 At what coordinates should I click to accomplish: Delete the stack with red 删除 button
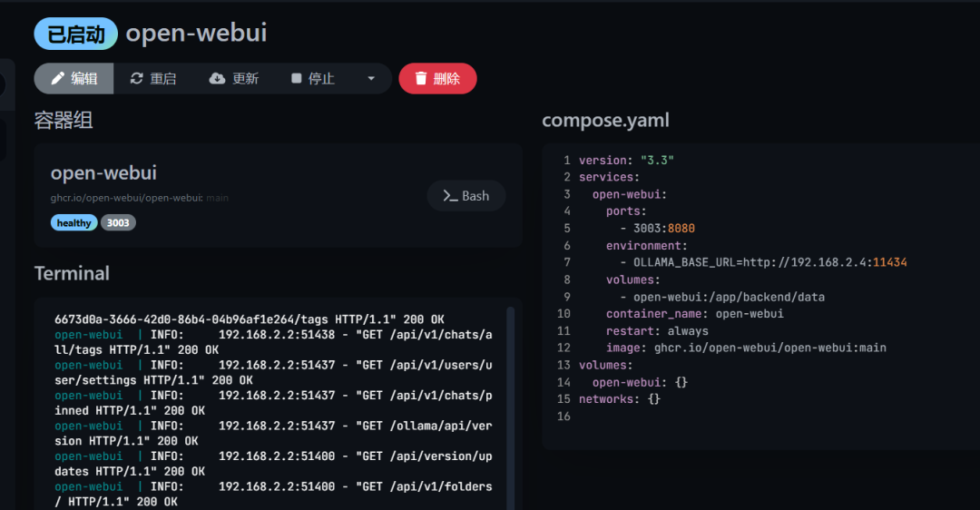[x=437, y=78]
